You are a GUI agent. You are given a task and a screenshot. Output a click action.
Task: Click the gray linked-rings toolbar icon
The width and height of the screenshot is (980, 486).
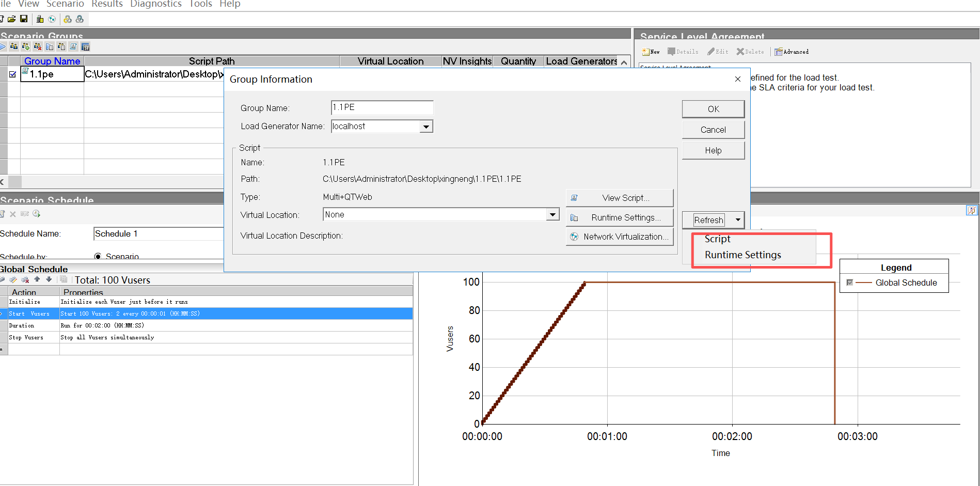pyautogui.click(x=80, y=19)
